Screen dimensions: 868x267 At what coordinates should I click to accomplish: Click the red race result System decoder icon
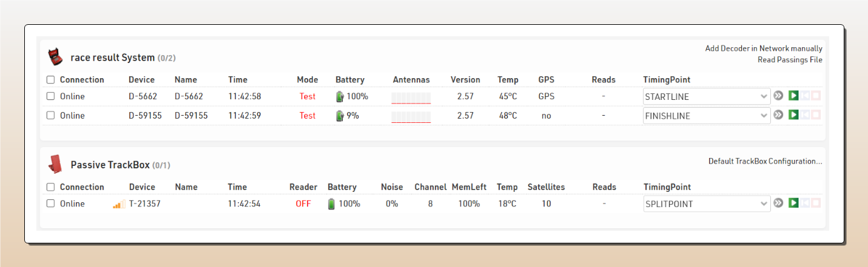[55, 58]
